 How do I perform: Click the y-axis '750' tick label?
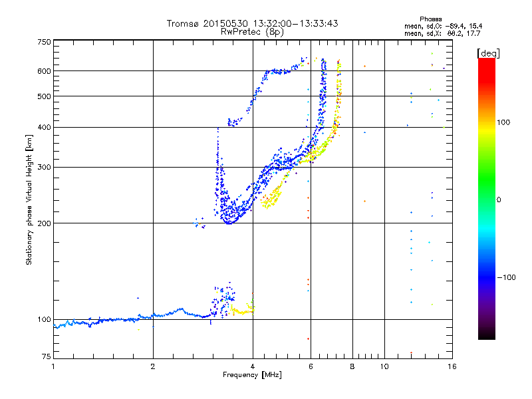(x=44, y=42)
